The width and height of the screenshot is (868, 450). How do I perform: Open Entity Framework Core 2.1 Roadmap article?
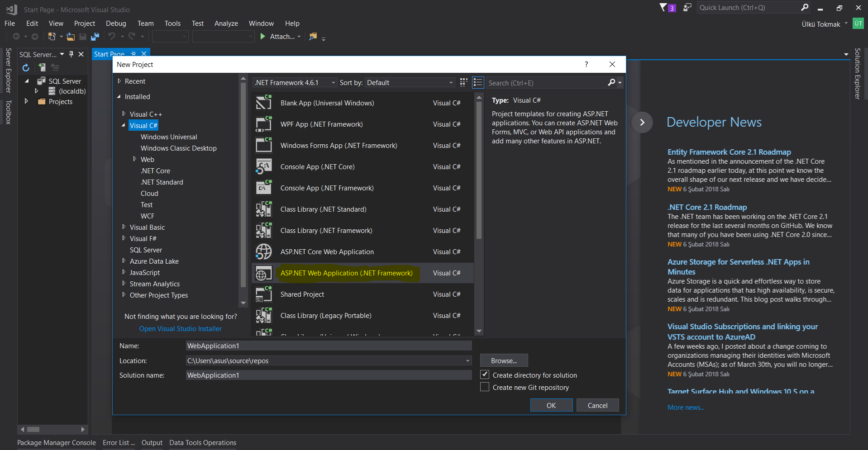pyautogui.click(x=729, y=152)
